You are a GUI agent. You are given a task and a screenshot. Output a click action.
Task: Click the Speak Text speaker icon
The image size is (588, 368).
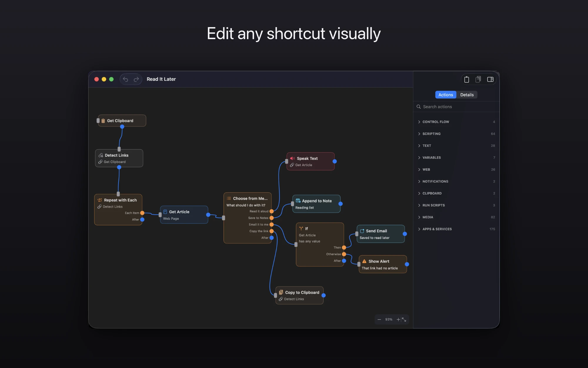tap(292, 158)
